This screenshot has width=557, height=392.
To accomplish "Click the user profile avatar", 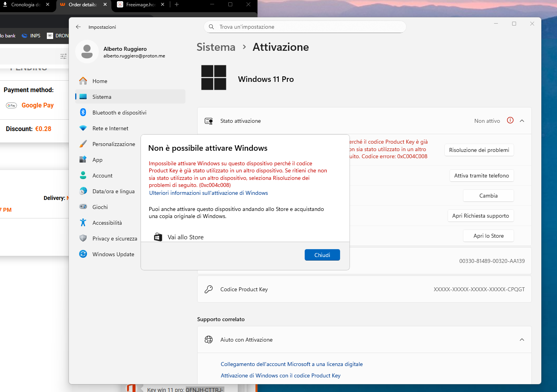I will coord(87,52).
